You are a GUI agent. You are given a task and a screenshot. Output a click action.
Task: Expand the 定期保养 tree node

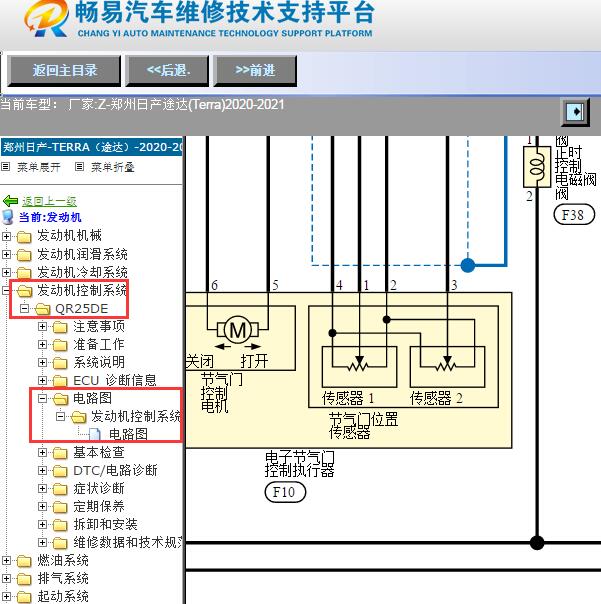coord(42,507)
